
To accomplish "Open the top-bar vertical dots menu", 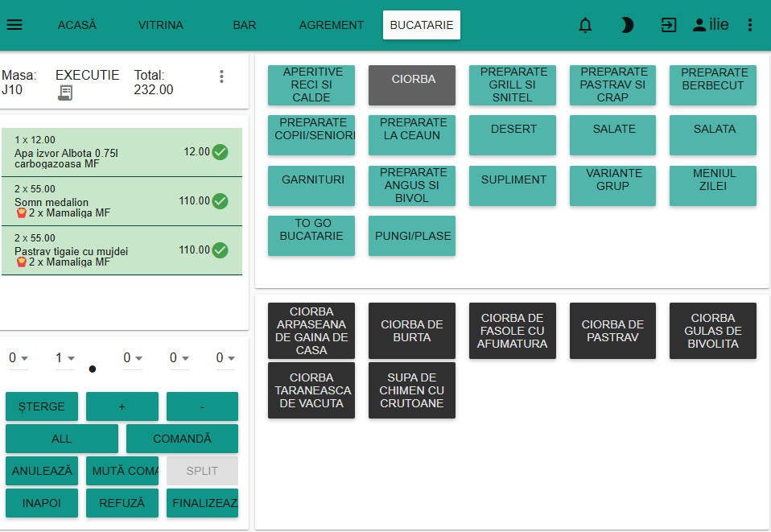I will point(750,25).
